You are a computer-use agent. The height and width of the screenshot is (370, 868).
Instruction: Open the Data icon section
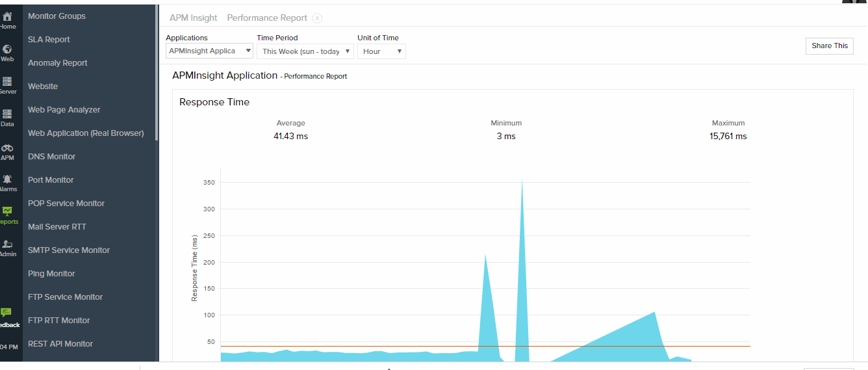7,114
